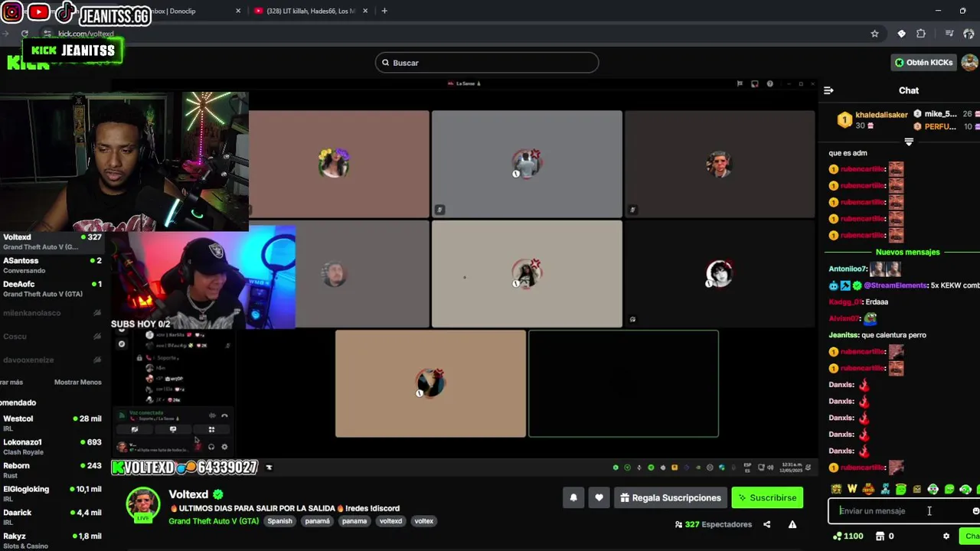Open Discord user settings gear icon
The width and height of the screenshot is (980, 551).
pyautogui.click(x=224, y=447)
